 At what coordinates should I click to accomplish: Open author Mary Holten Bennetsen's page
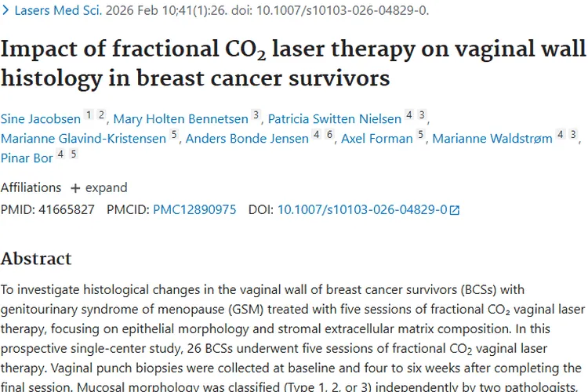[x=180, y=119]
